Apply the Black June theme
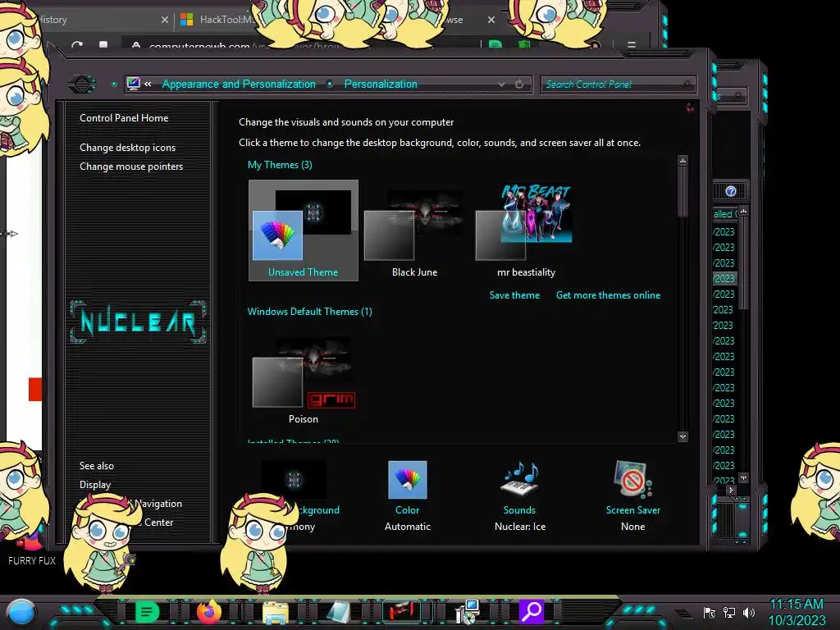 (414, 232)
